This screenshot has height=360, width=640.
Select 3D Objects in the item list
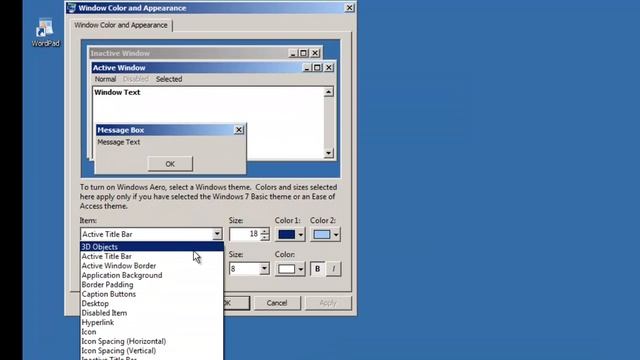tap(152, 247)
